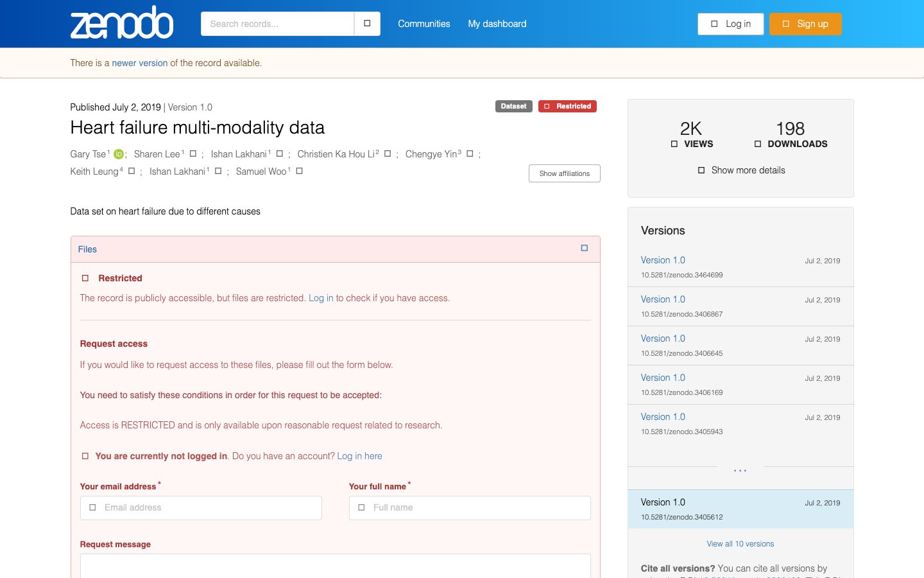Click the Log in button
924x578 pixels.
coord(731,24)
